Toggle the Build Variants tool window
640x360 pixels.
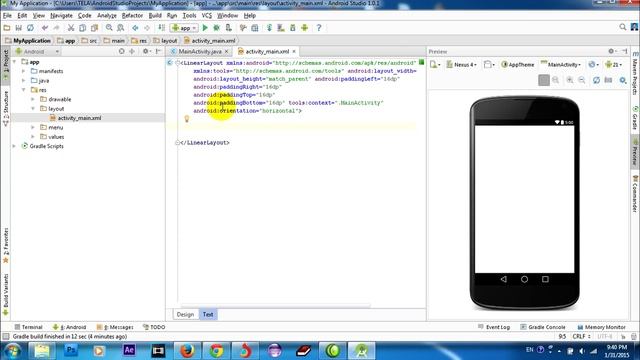(x=6, y=295)
